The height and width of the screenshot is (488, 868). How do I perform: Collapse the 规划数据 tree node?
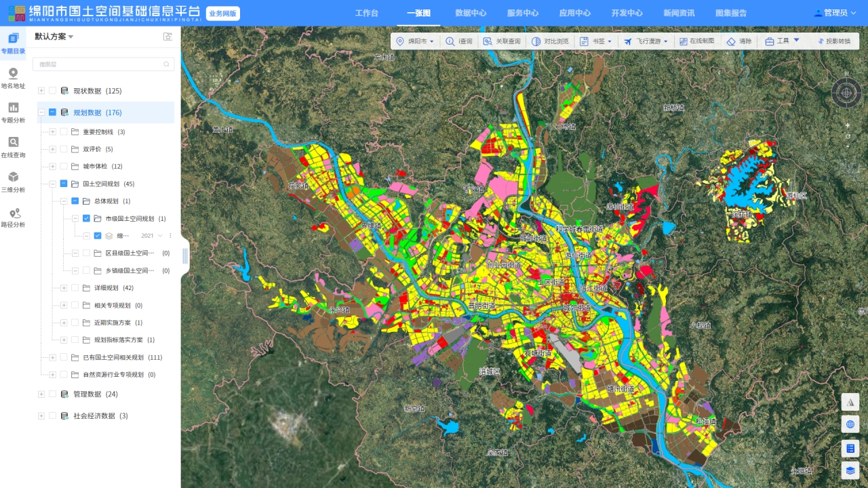click(41, 113)
